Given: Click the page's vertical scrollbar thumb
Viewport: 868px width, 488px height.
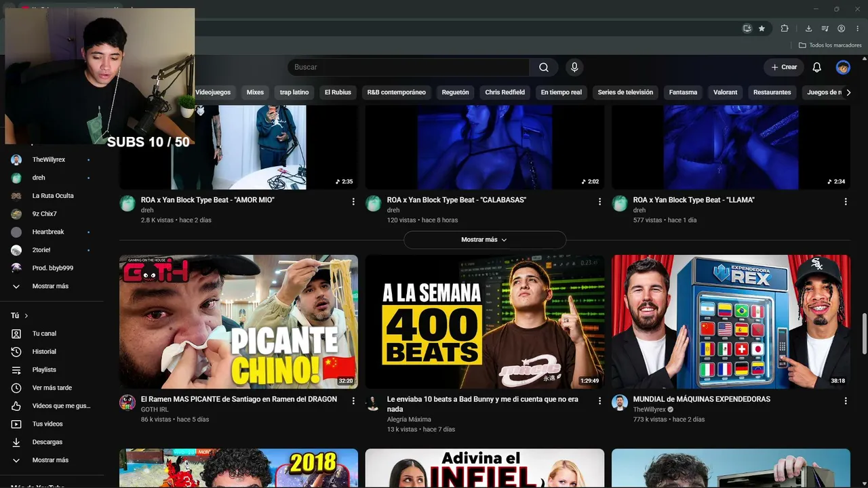Looking at the screenshot, I should (864, 334).
